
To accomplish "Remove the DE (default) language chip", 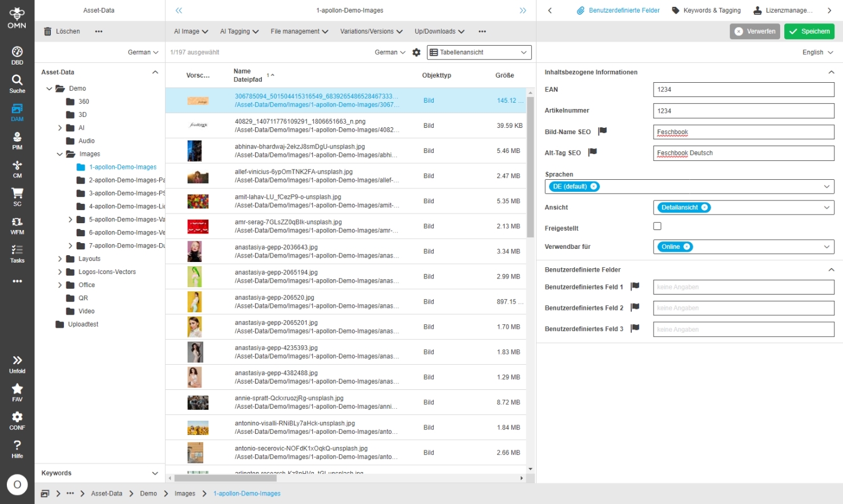I will (x=594, y=187).
